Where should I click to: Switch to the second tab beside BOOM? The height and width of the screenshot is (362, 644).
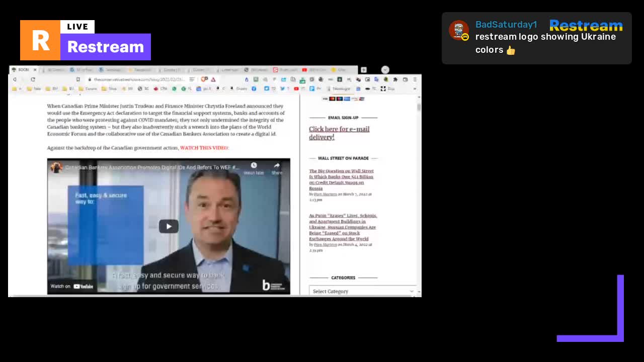54,70
